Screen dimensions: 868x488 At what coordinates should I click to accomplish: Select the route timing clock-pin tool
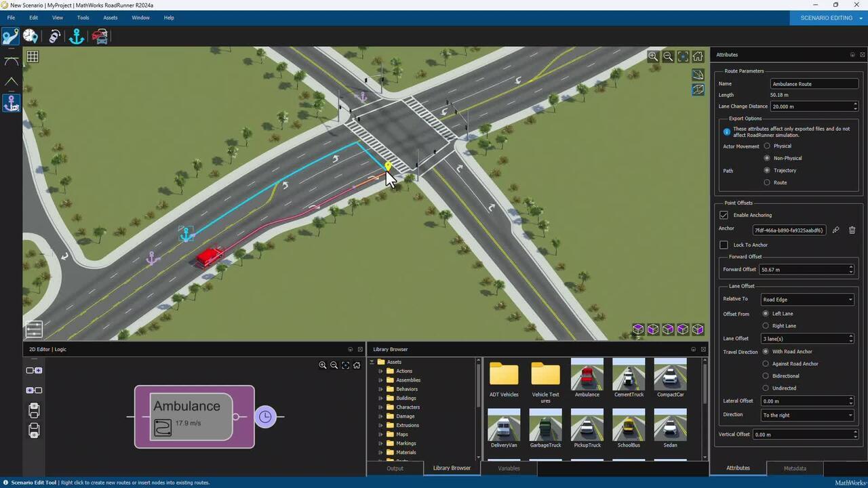pos(31,37)
